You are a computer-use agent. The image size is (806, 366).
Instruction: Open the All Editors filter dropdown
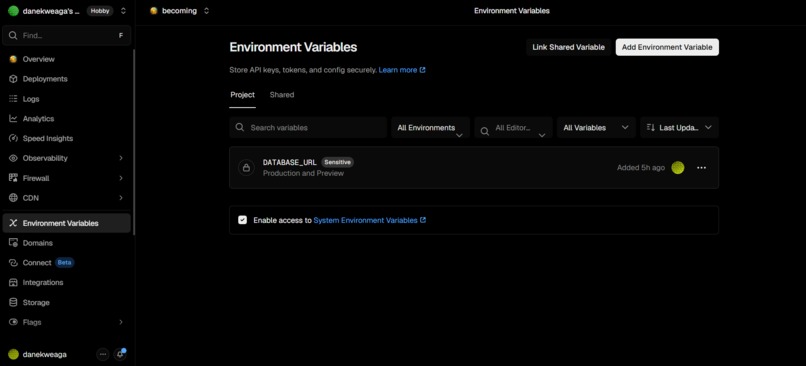pos(513,127)
